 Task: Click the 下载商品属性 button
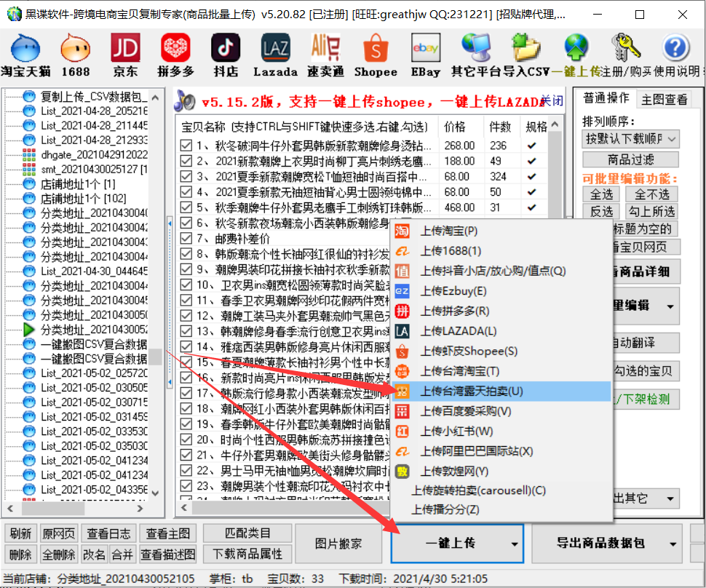coord(247,554)
